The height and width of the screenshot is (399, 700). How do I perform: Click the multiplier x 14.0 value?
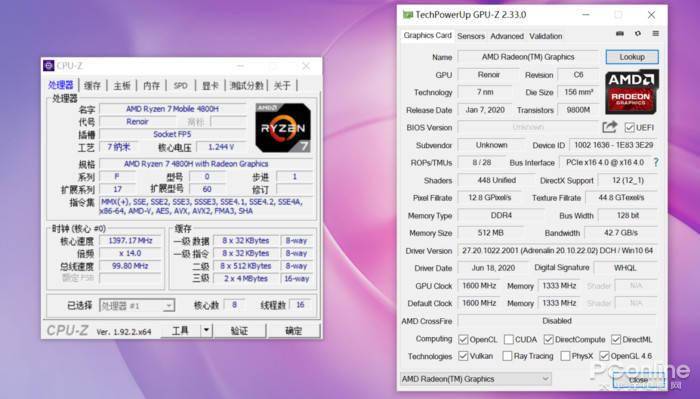pyautogui.click(x=130, y=253)
